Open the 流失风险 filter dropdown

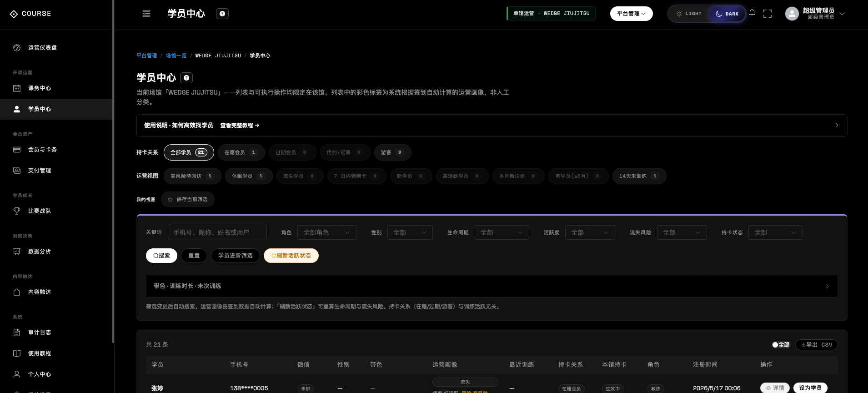682,232
